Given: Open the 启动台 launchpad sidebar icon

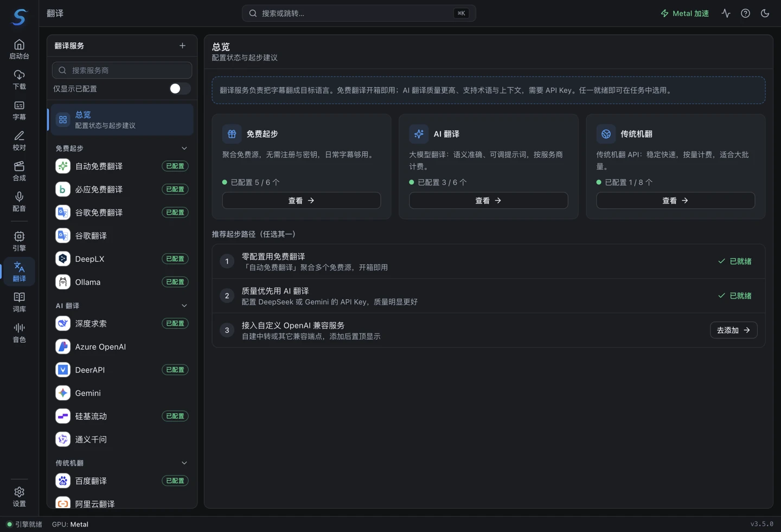Looking at the screenshot, I should tap(19, 49).
